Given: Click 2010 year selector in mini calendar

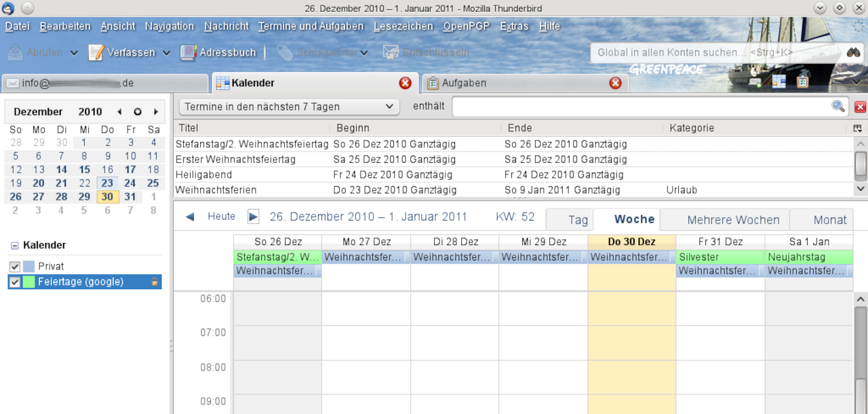Looking at the screenshot, I should tap(90, 112).
